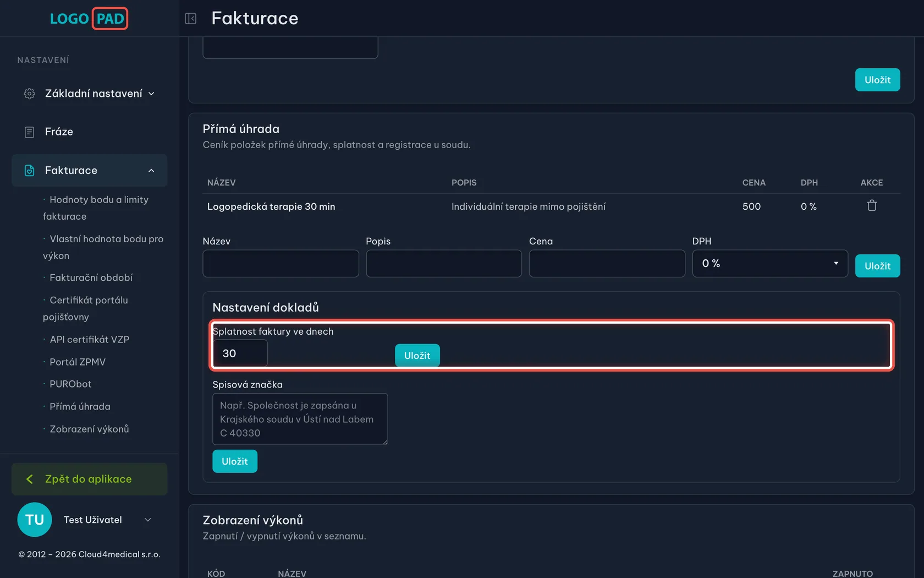924x578 pixels.
Task: Save Splatnost faktury with Uložit
Action: click(x=417, y=356)
